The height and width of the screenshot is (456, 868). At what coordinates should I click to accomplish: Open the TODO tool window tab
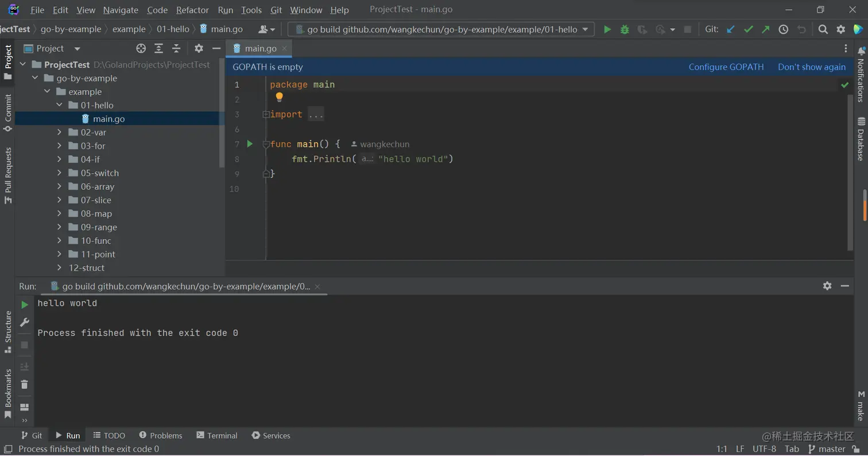click(x=109, y=435)
